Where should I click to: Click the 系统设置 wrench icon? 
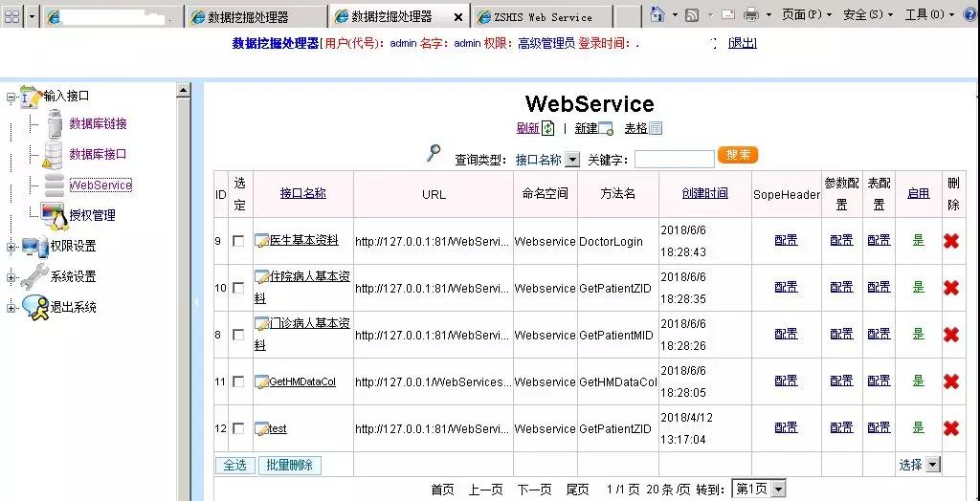tap(33, 276)
